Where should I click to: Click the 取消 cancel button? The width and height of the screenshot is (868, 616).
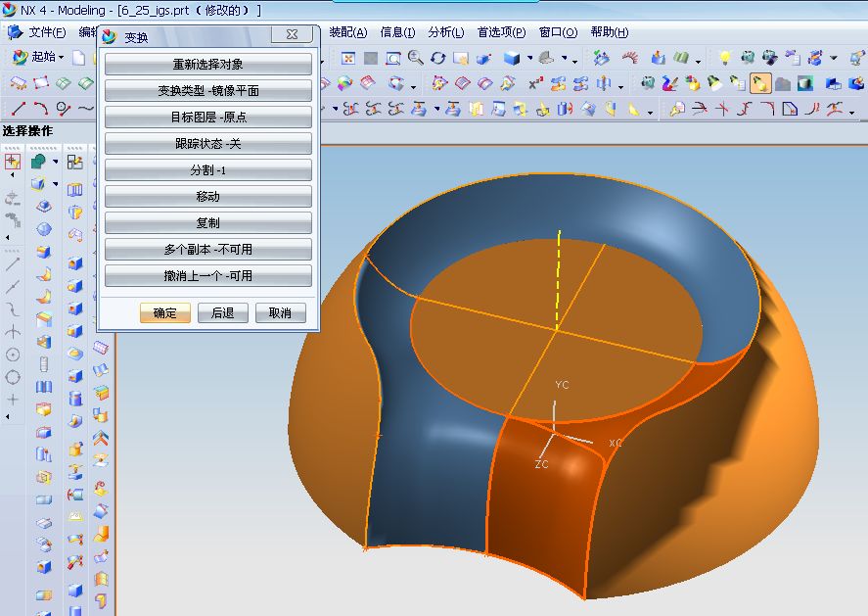280,313
